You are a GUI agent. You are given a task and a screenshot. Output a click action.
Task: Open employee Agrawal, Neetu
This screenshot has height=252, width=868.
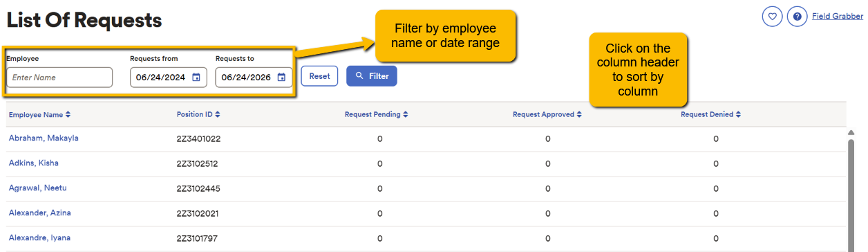click(37, 188)
